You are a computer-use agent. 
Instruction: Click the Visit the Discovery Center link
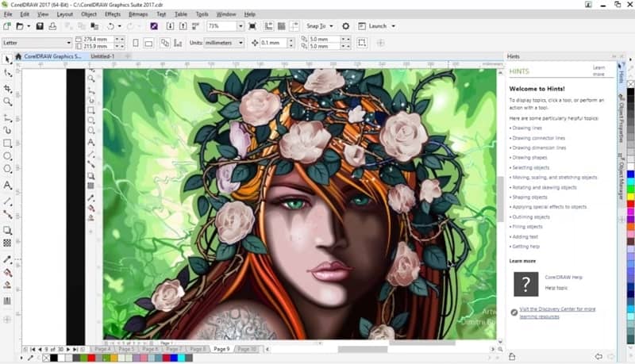[x=557, y=312]
